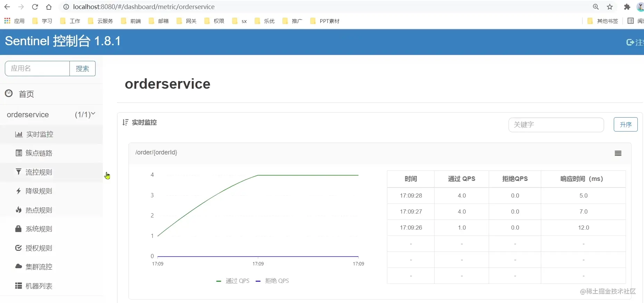
Task: Click the 通过 QPS column header
Action: [x=462, y=179]
